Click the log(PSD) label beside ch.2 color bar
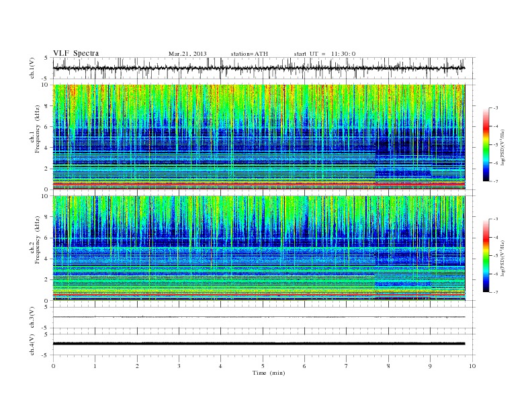532x411 pixels. point(503,258)
